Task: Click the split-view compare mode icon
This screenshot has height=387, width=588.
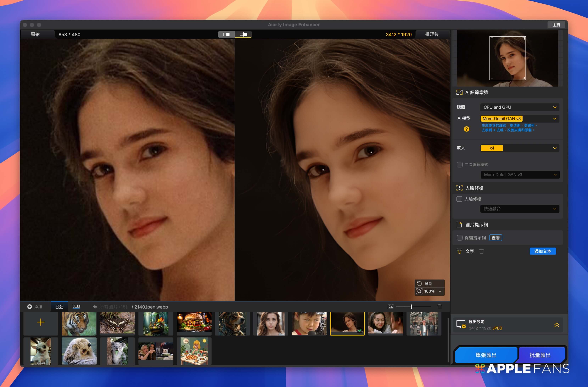Action: pos(226,34)
